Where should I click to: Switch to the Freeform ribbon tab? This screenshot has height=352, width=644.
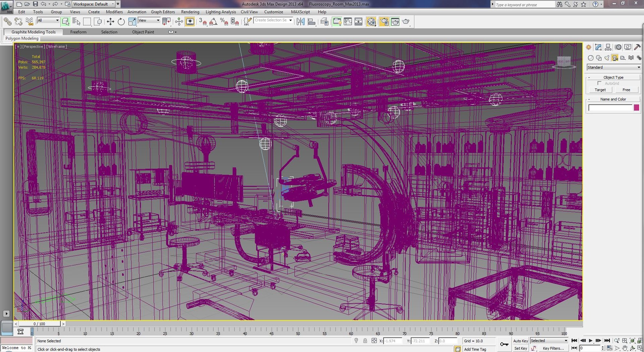tap(78, 32)
